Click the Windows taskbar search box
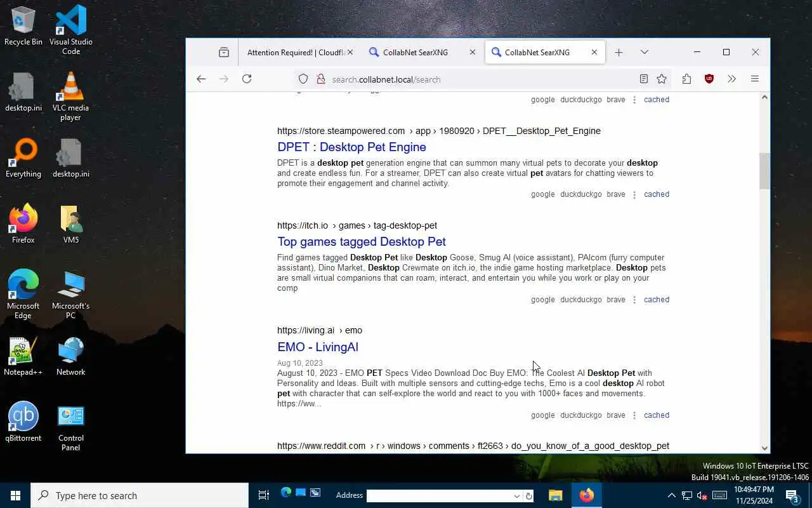 [x=140, y=495]
